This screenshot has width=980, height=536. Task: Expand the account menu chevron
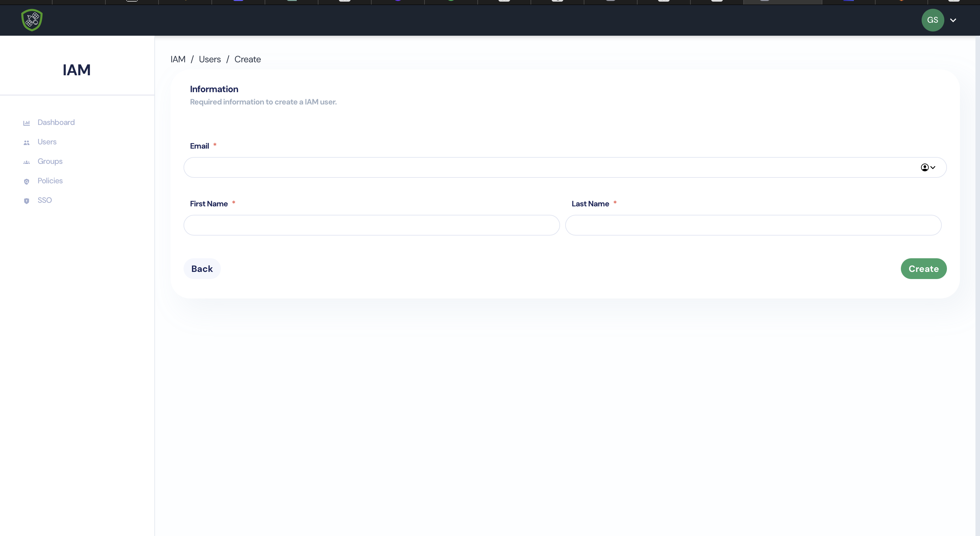953,20
